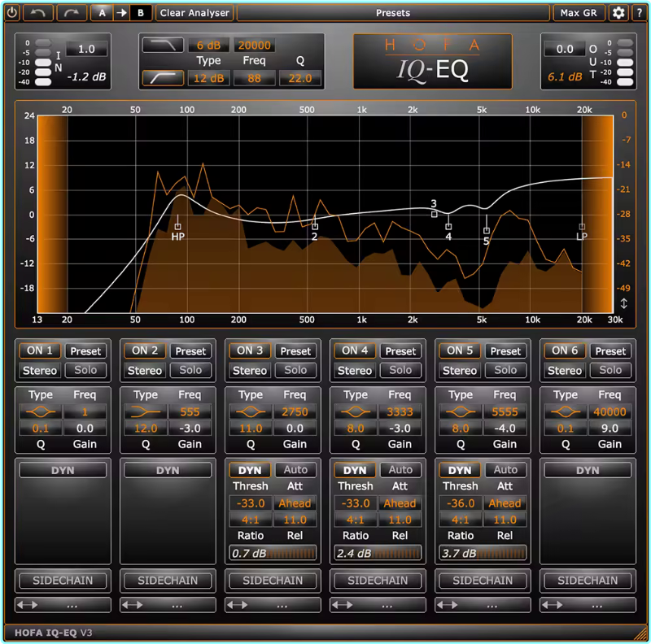Click band 4 gain reduction meter 2.4 dB
Image resolution: width=651 pixels, height=644 pixels.
coord(378,553)
